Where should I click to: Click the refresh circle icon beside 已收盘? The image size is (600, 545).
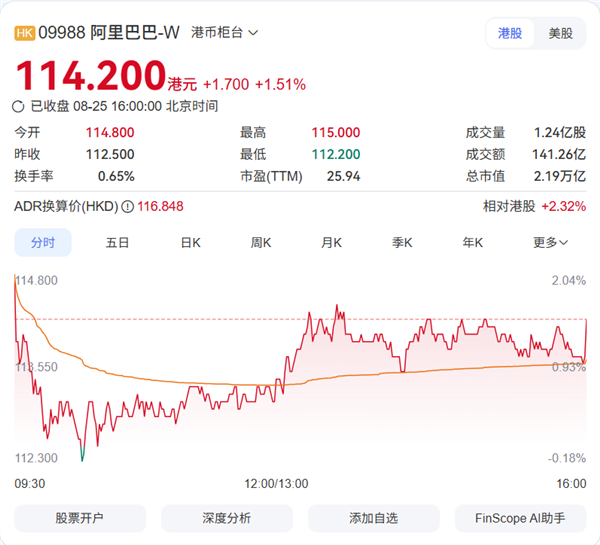point(18,106)
